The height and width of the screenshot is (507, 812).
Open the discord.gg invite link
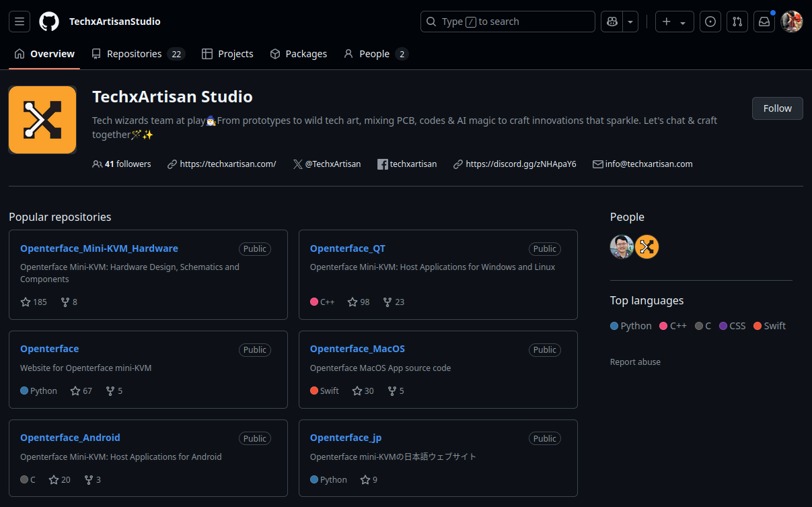tap(521, 164)
